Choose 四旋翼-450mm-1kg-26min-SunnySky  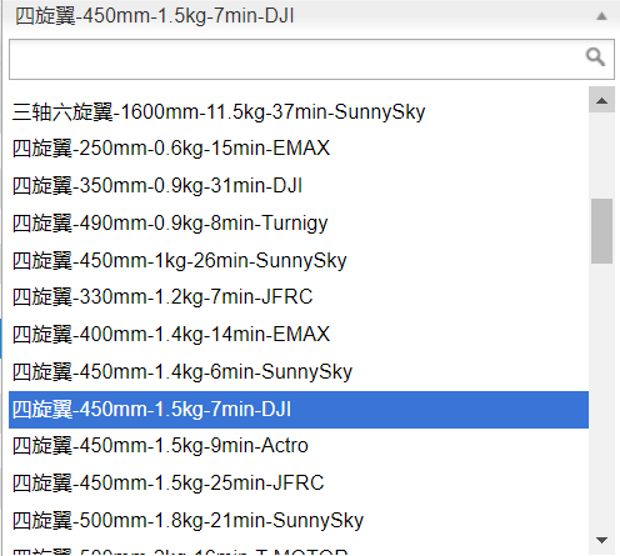[x=299, y=260]
